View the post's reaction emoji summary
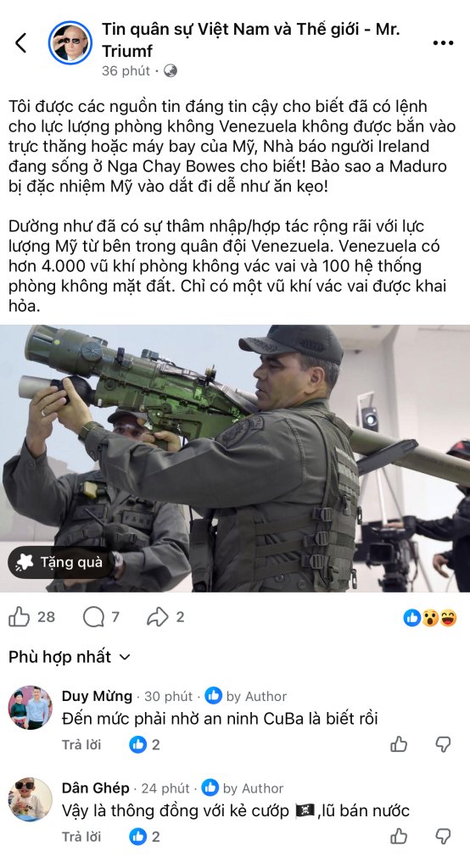Image resolution: width=470 pixels, height=868 pixels. (x=430, y=618)
